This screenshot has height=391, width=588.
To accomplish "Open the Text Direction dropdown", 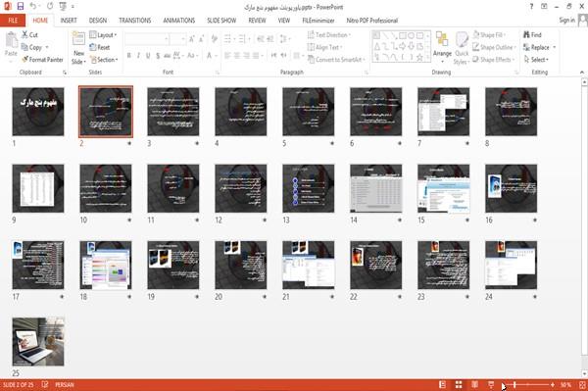I will [x=329, y=35].
